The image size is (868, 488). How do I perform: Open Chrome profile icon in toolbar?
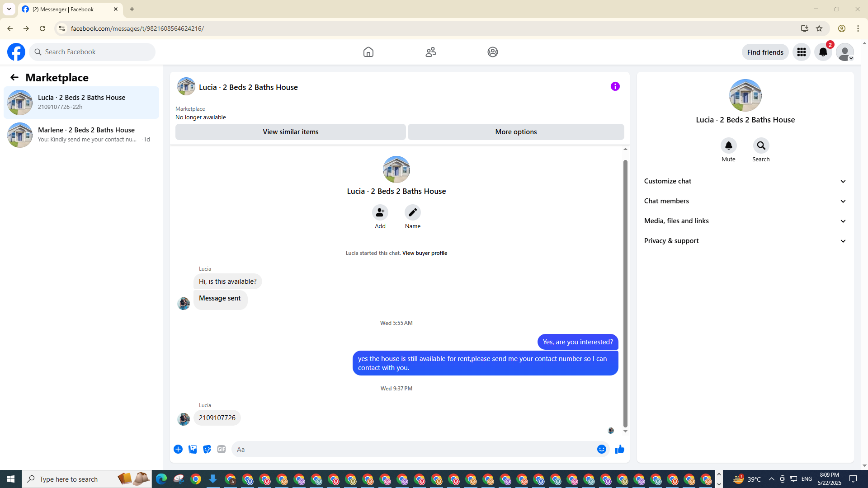point(842,28)
